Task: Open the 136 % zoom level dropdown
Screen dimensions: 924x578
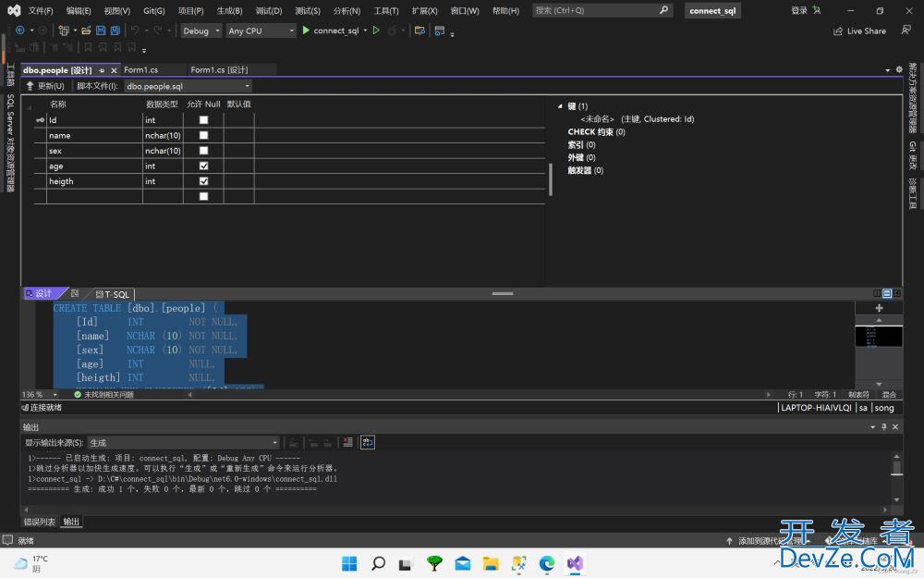Action: pos(55,395)
